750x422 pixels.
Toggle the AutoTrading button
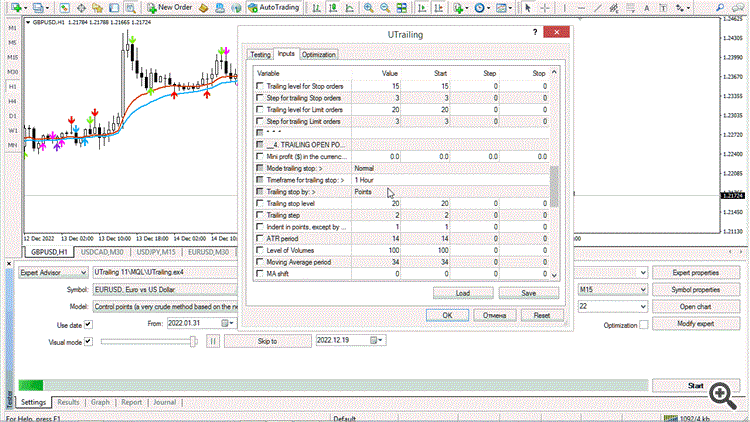274,8
